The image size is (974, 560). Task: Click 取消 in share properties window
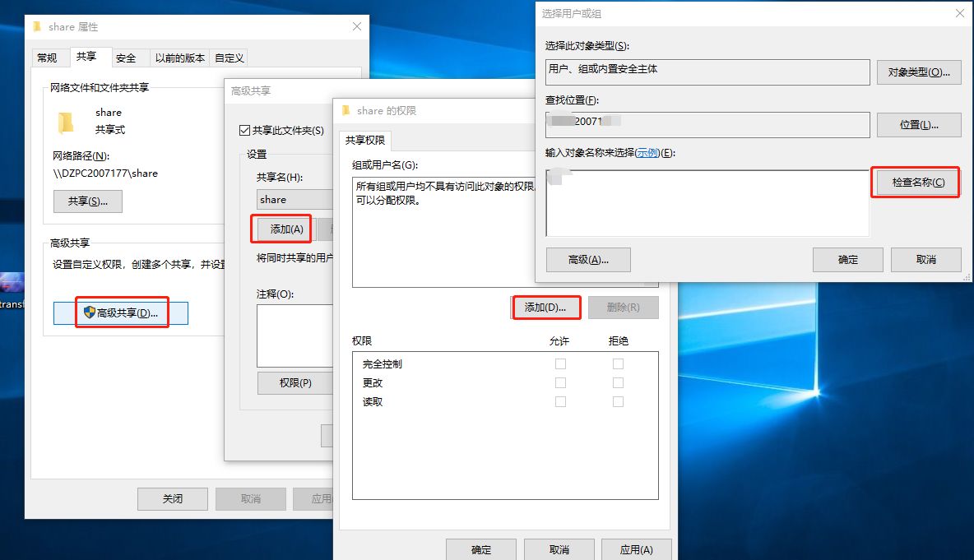tap(251, 498)
